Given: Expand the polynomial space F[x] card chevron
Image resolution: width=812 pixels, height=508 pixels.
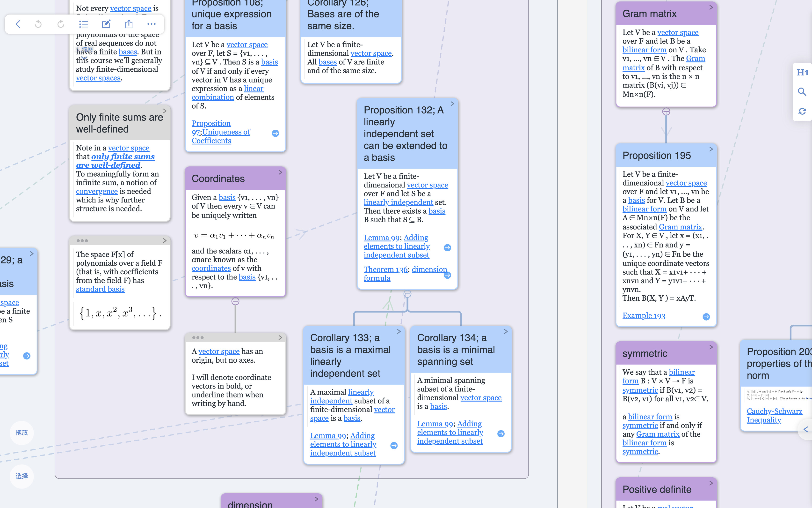Looking at the screenshot, I should (x=164, y=240).
